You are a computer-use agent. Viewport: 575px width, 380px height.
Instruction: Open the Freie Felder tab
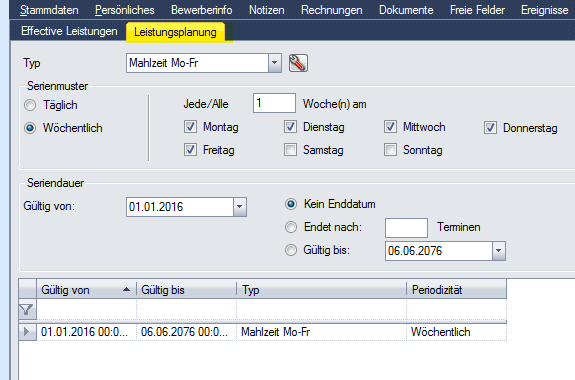click(x=477, y=10)
